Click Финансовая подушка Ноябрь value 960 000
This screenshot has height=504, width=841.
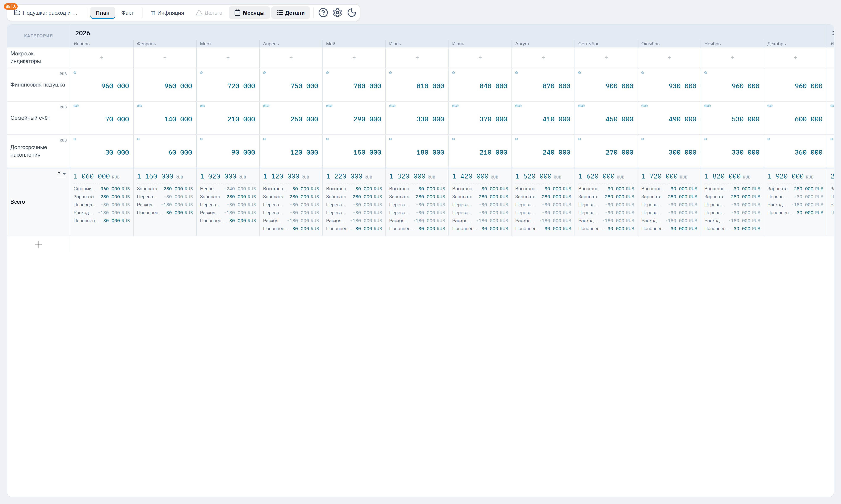pos(745,86)
